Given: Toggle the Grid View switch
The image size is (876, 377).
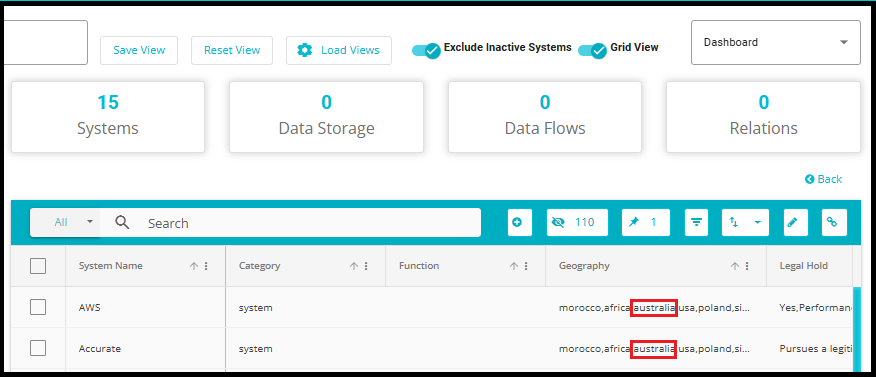Looking at the screenshot, I should (592, 50).
